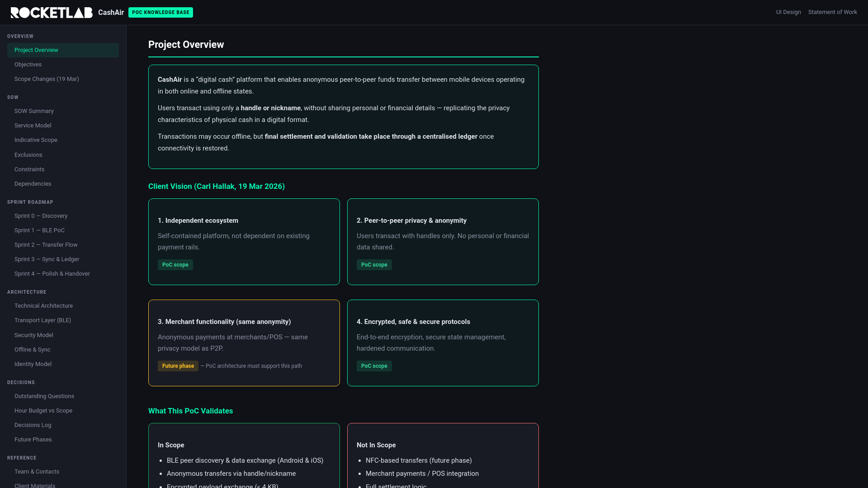The height and width of the screenshot is (488, 868).
Task: Click BLE peer discovery & data exchange item
Action: coord(245,460)
